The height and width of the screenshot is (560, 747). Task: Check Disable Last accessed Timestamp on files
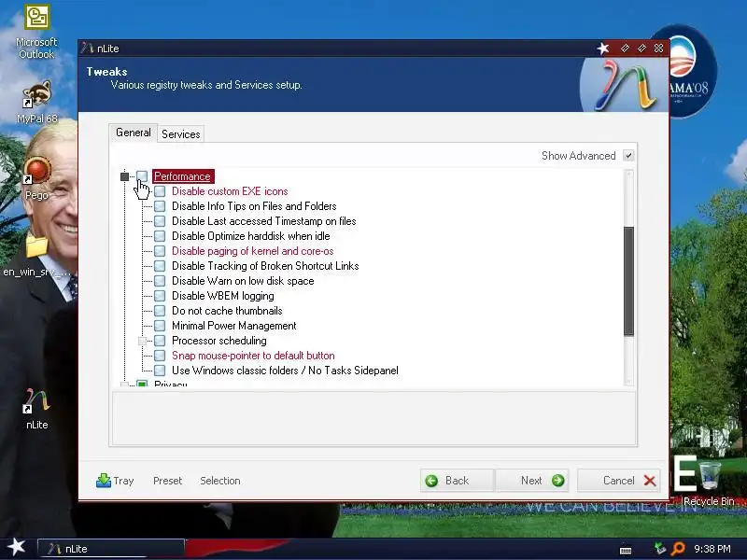[160, 221]
